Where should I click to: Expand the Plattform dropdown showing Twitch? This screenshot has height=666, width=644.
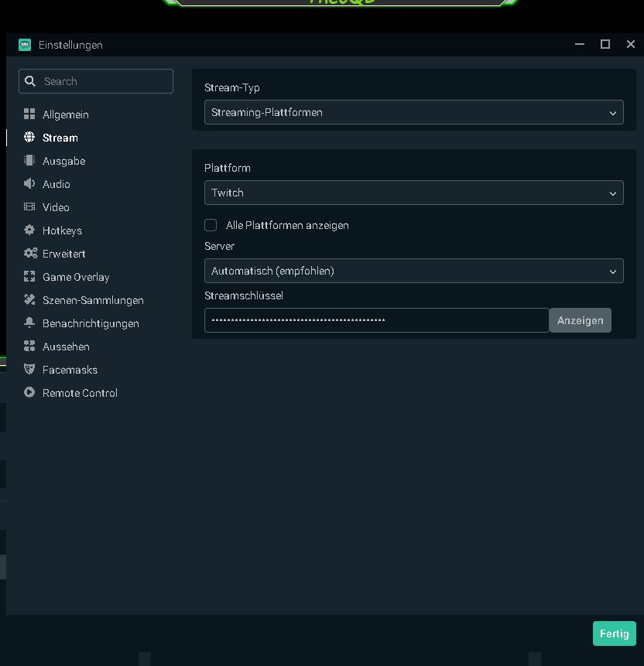pos(413,193)
